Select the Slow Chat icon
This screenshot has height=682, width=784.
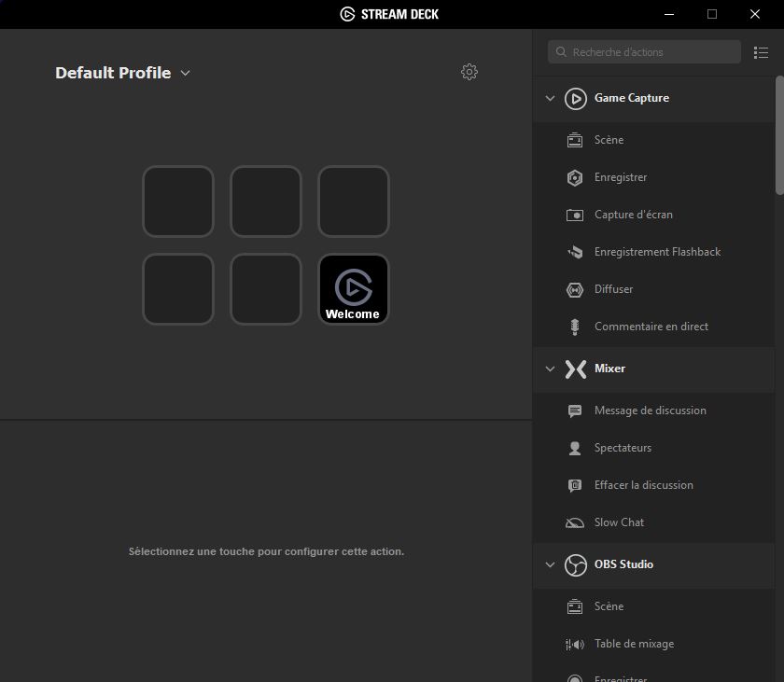coord(575,522)
